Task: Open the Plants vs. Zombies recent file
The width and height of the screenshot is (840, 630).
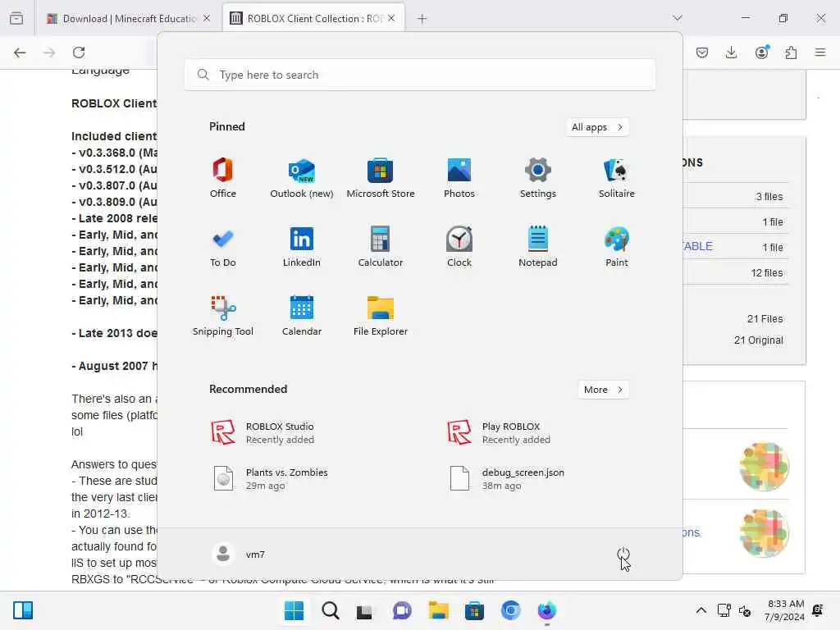Action: (270, 478)
